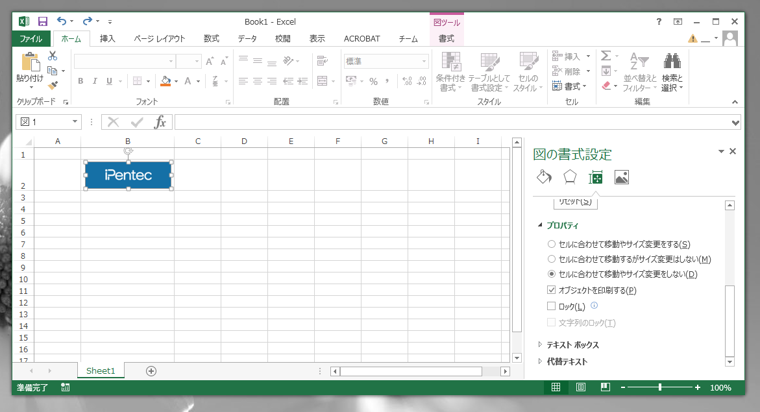Click the zoom in plus button
Screen dimensions: 760x412
tap(697, 387)
